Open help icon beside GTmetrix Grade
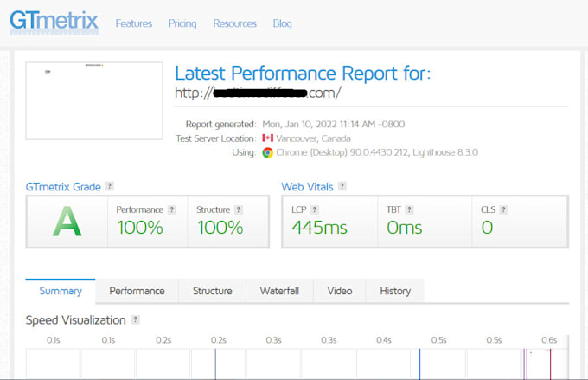 point(110,186)
